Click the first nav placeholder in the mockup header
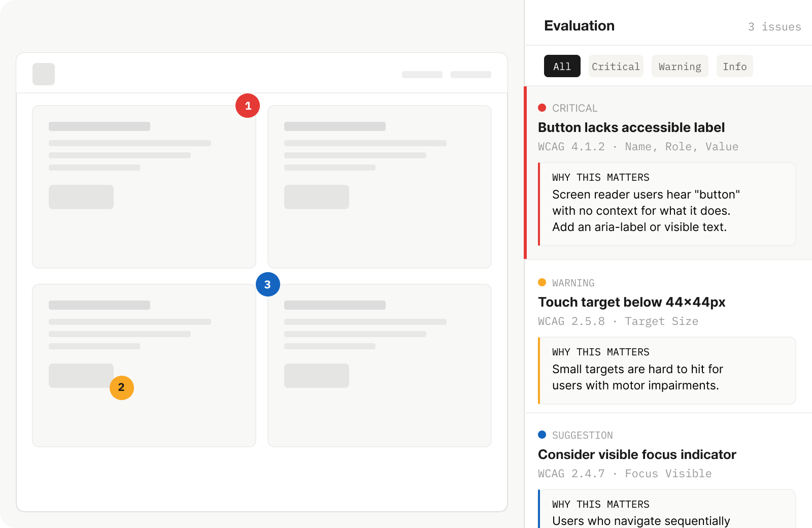This screenshot has width=812, height=528. coord(422,75)
